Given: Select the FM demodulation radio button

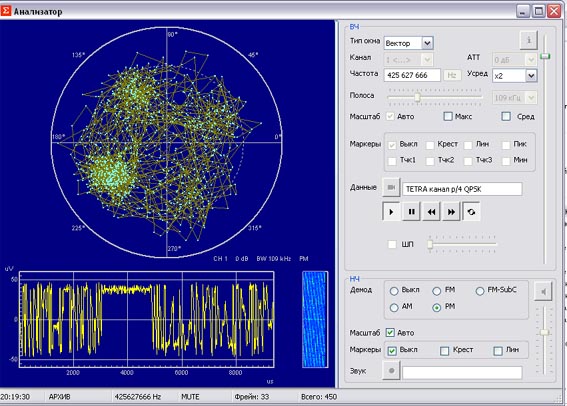Looking at the screenshot, I should click(x=436, y=291).
